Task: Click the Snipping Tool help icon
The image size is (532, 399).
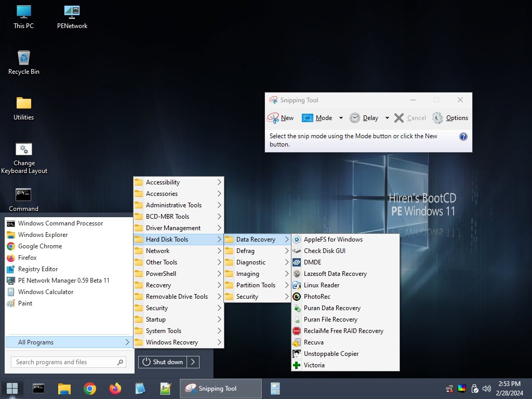Action: click(463, 137)
